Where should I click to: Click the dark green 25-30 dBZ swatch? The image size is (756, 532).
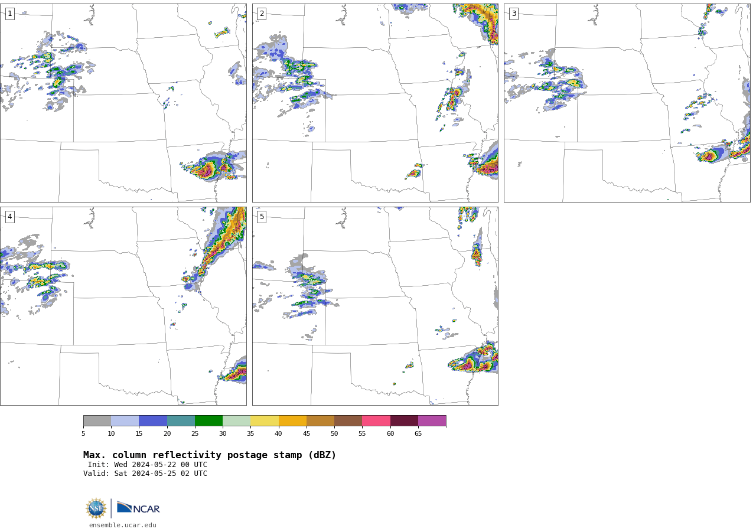(x=208, y=421)
